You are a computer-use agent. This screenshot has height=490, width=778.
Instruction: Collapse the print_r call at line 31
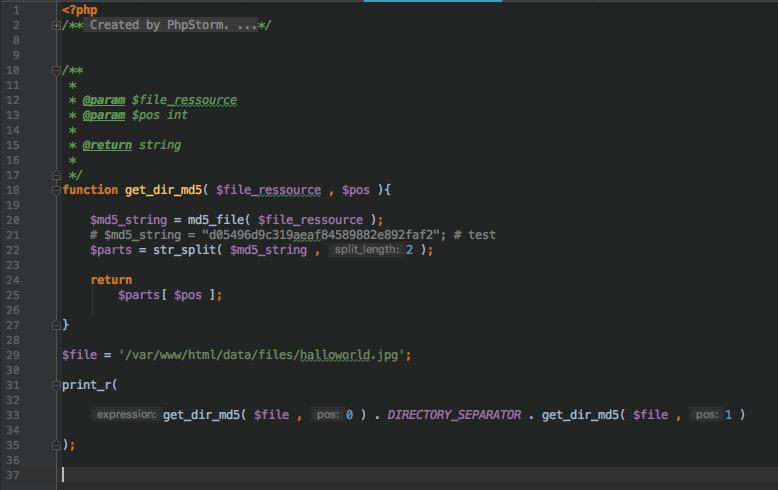pos(56,385)
